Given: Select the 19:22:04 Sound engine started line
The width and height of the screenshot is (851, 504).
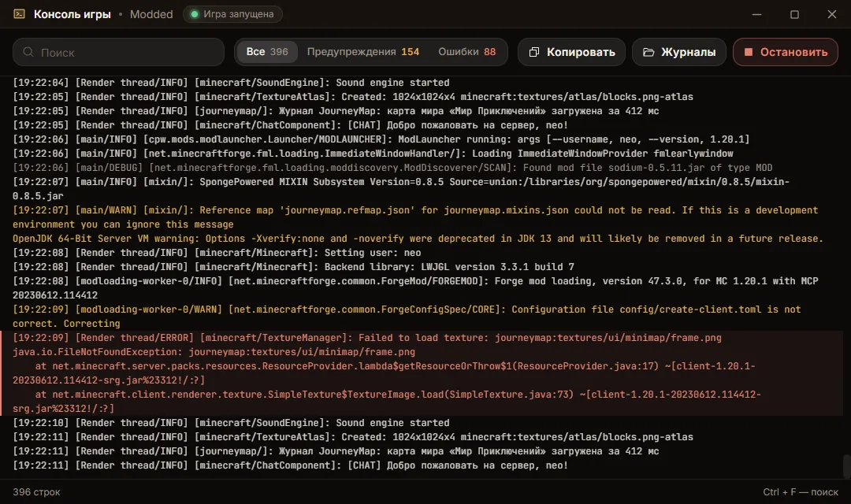Looking at the screenshot, I should click(x=231, y=83).
